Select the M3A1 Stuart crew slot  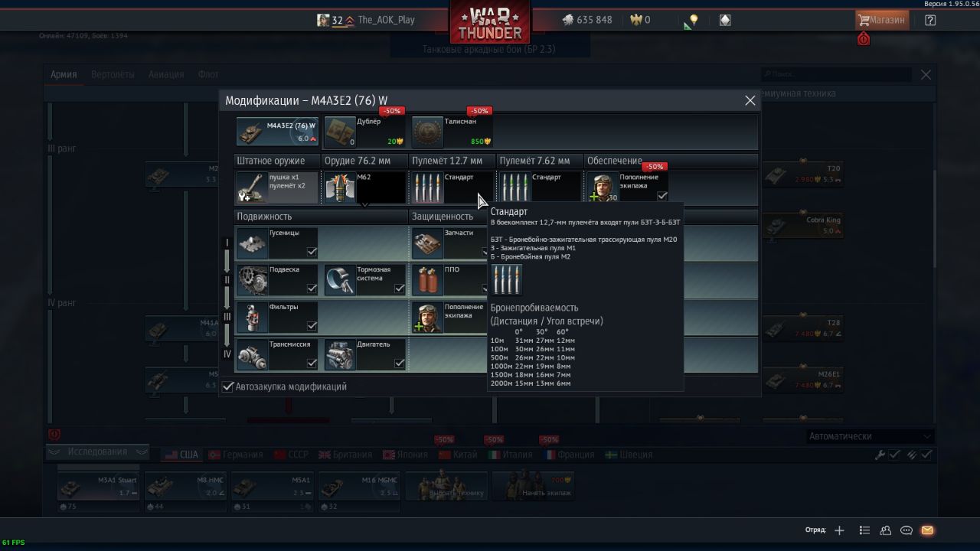[98, 487]
